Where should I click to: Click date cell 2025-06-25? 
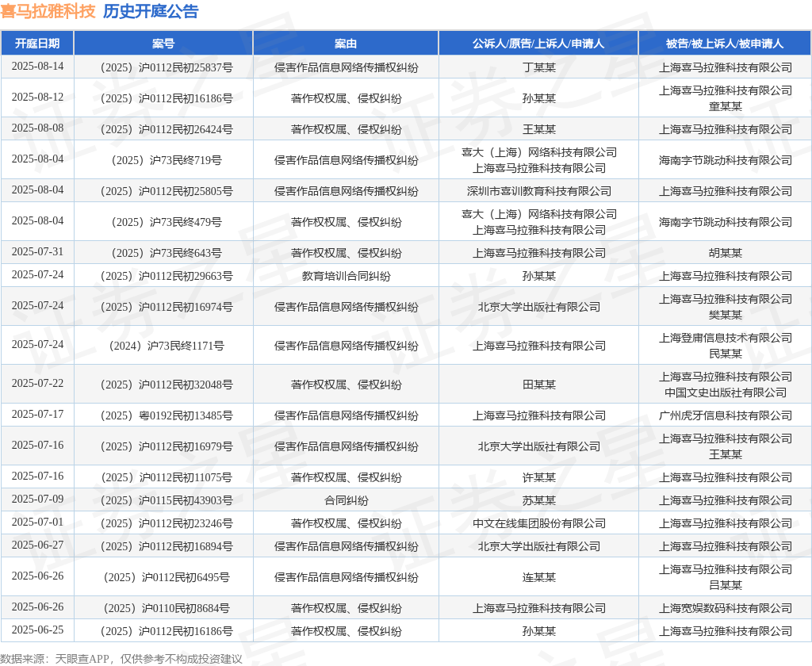pos(37,630)
